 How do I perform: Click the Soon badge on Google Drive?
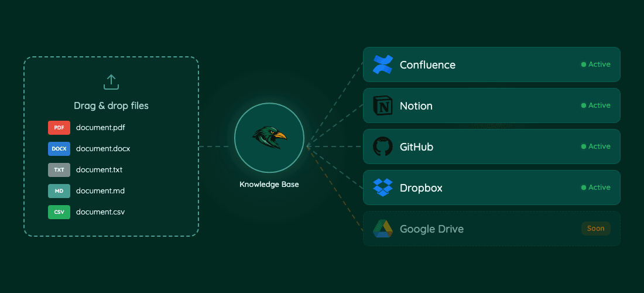tap(595, 229)
